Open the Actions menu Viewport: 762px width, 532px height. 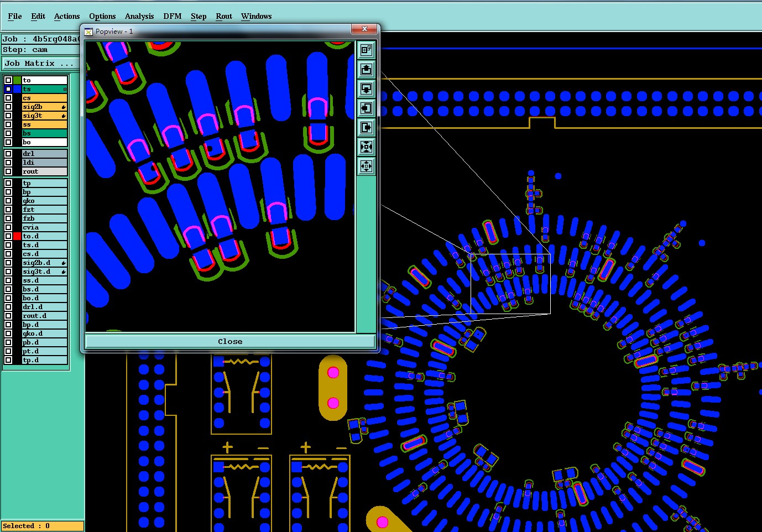(67, 16)
